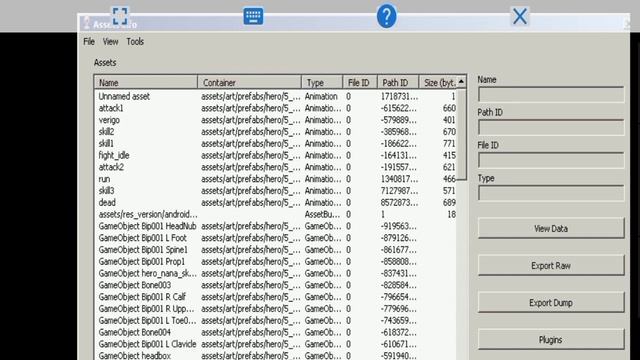Select "GameObject Bip001 L Clavicle" row
The height and width of the screenshot is (360, 640).
276,344
